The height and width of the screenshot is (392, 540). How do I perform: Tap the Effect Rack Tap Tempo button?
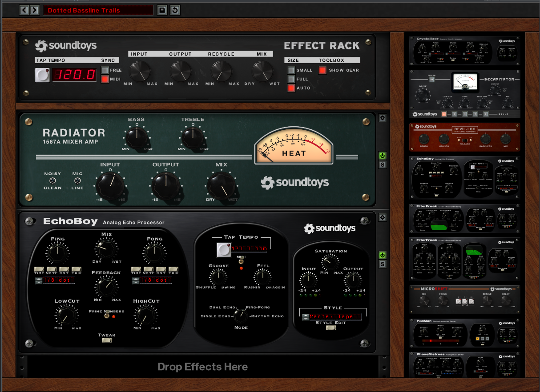pos(43,75)
